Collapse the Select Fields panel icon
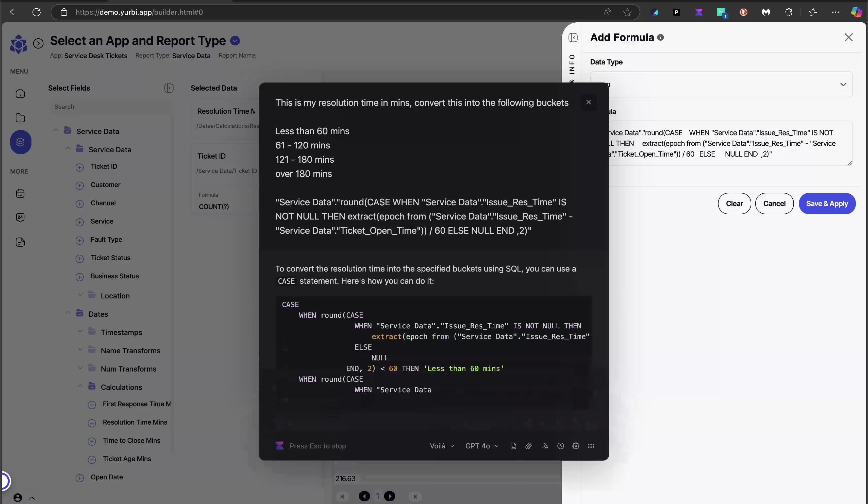868x504 pixels. click(169, 88)
